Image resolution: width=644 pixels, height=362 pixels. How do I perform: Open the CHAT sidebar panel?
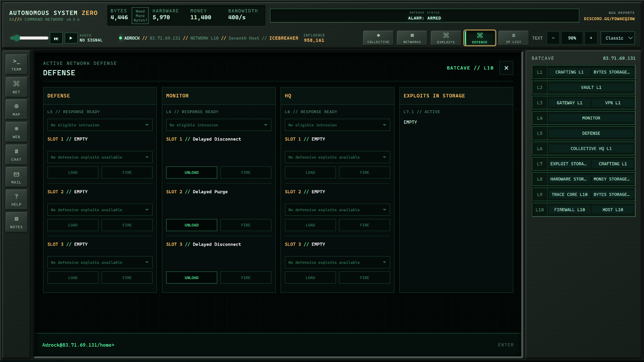pyautogui.click(x=16, y=155)
